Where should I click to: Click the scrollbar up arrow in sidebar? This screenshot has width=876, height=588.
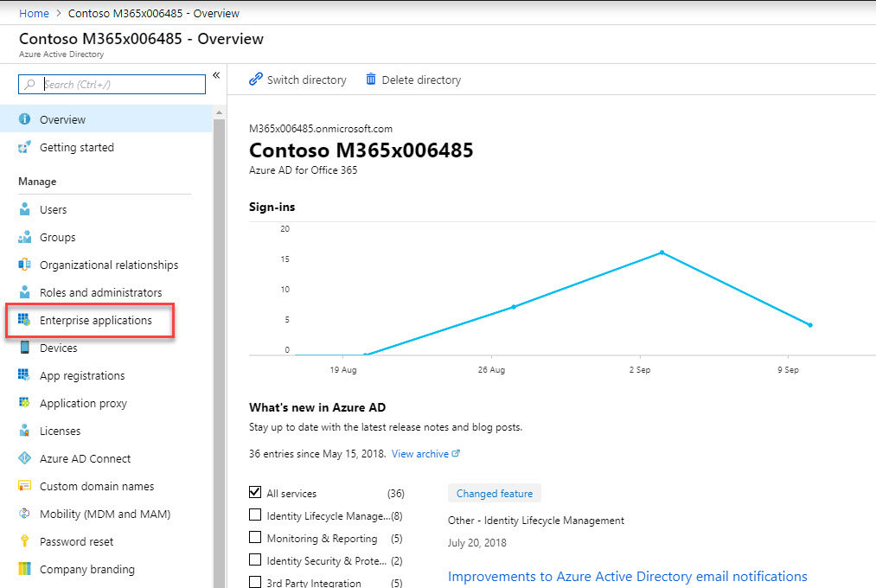(219, 112)
